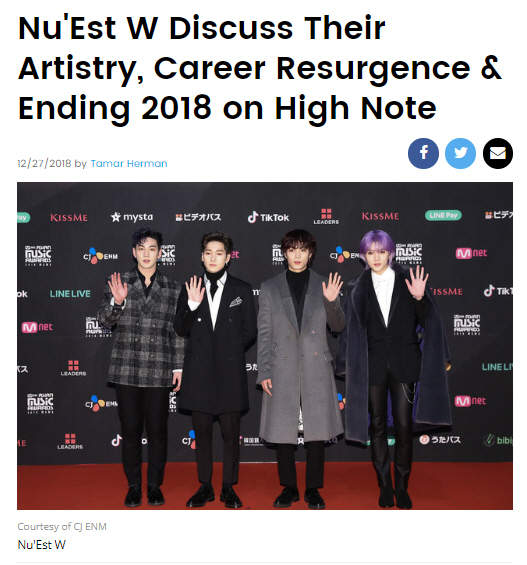Share the article on Facebook
This screenshot has height=565, width=527.
coord(423,154)
